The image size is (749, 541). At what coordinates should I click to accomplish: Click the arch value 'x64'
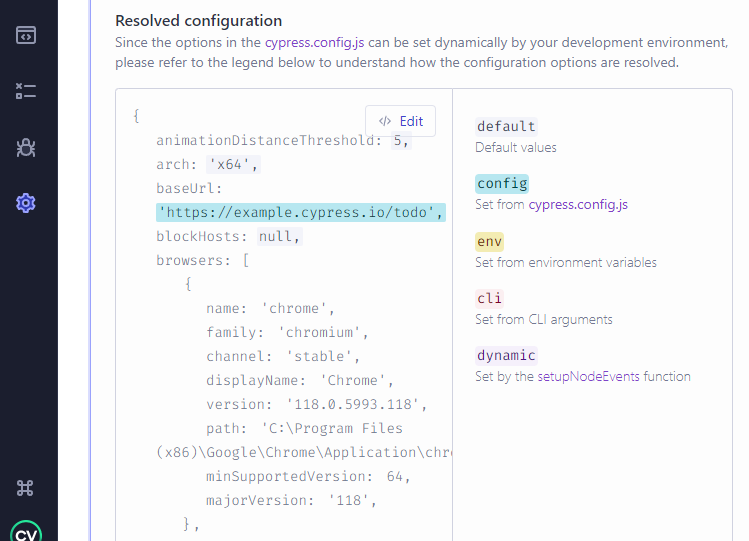click(234, 165)
